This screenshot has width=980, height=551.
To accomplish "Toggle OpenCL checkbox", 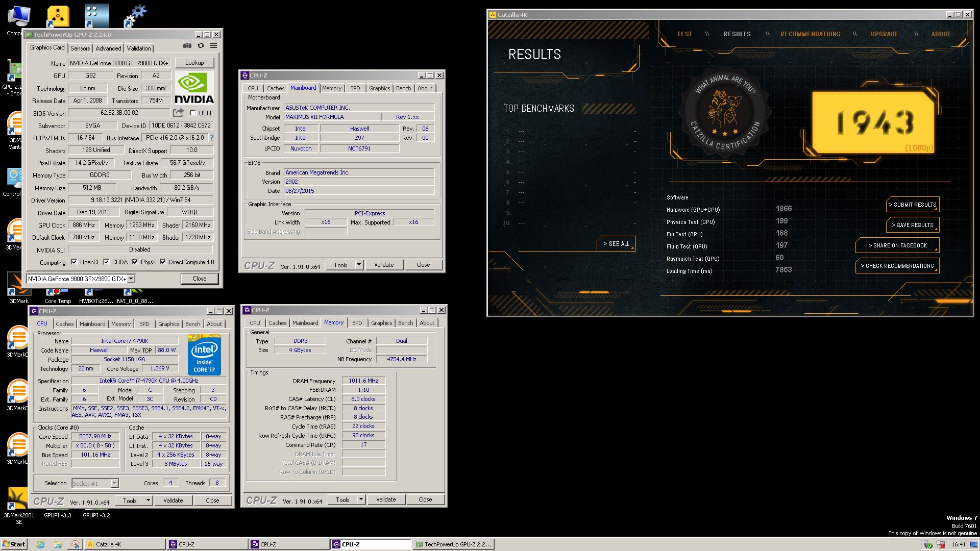I will coord(74,262).
